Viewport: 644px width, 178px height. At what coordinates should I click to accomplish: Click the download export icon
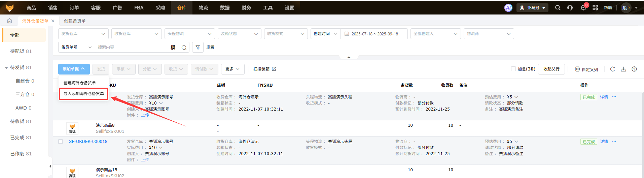[x=623, y=69]
